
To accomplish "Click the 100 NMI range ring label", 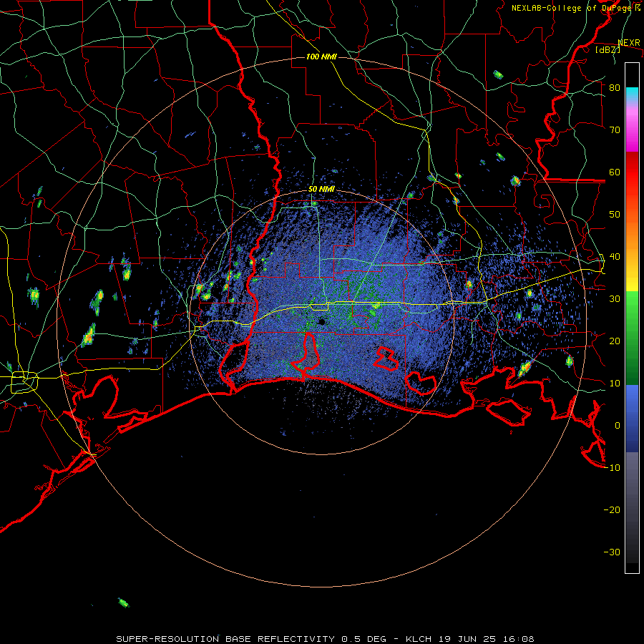I will (321, 57).
